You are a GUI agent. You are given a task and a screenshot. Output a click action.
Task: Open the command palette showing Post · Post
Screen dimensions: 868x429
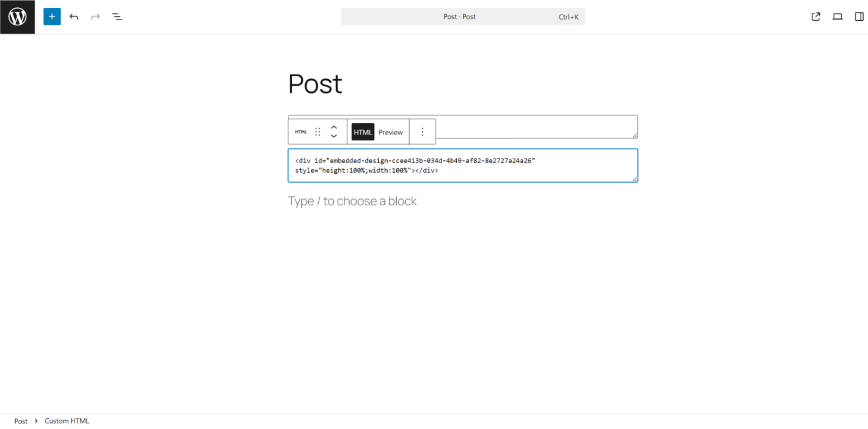click(x=463, y=17)
